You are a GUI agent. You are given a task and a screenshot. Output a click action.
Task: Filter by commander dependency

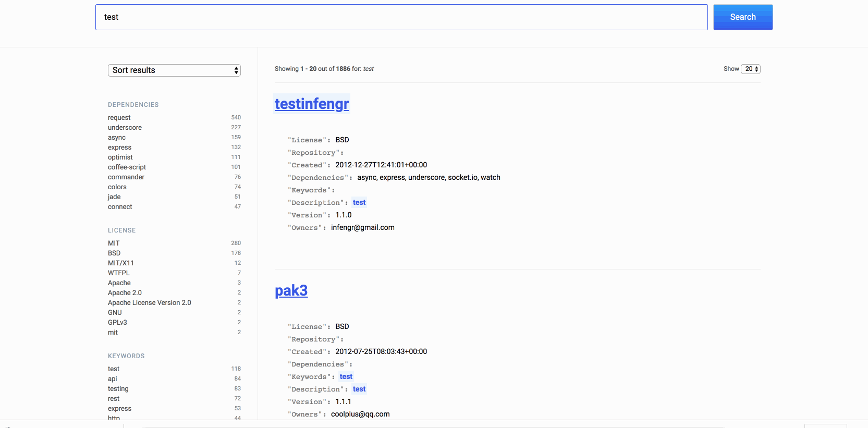pos(126,177)
